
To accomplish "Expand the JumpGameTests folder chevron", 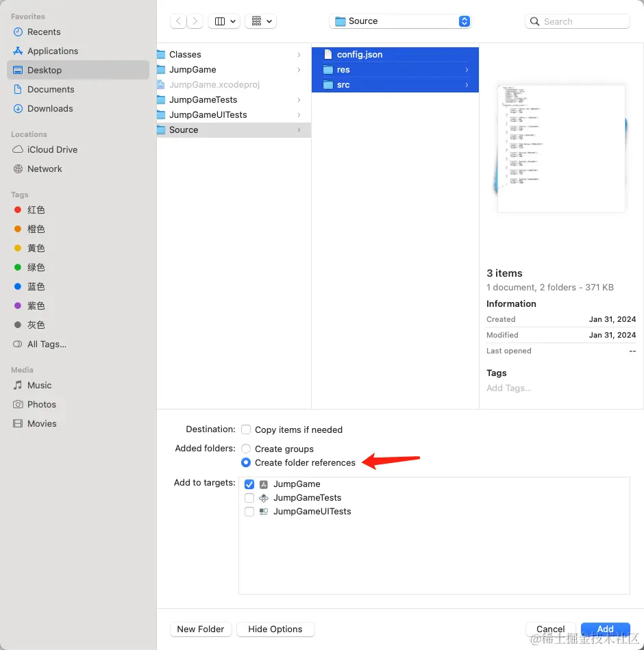I will coord(299,100).
